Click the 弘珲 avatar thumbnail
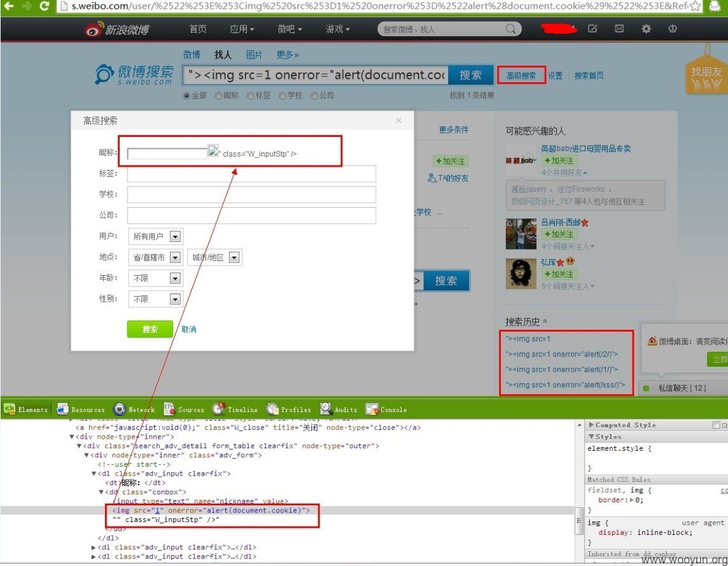Viewport: 728px width, 566px height. [x=521, y=274]
